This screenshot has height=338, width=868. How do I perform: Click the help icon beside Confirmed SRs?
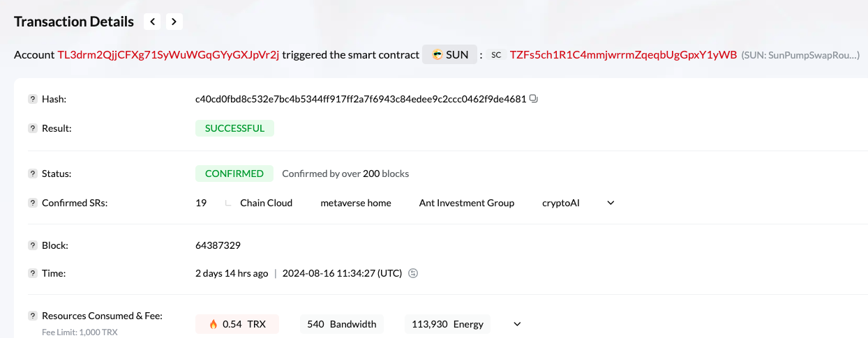coord(32,203)
